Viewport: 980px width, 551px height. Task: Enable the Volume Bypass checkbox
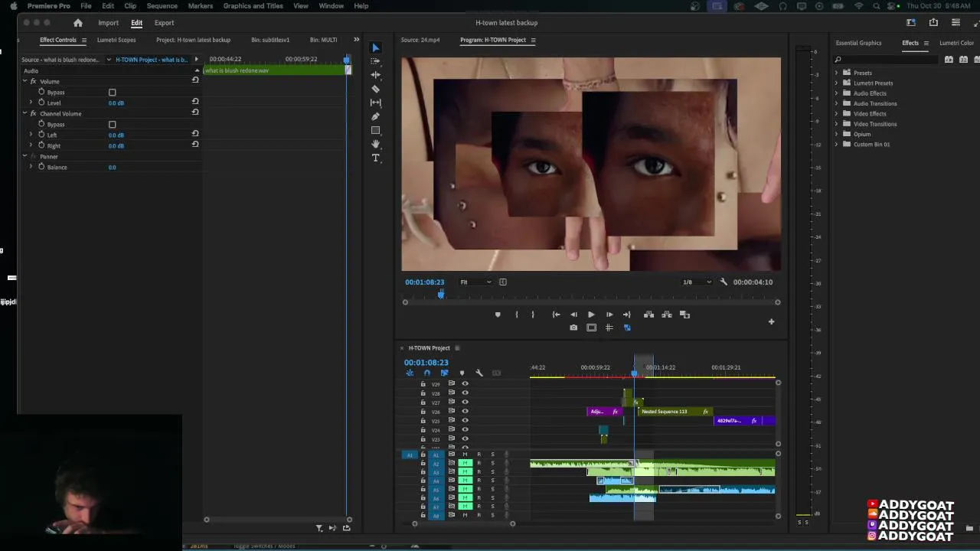[x=112, y=93]
